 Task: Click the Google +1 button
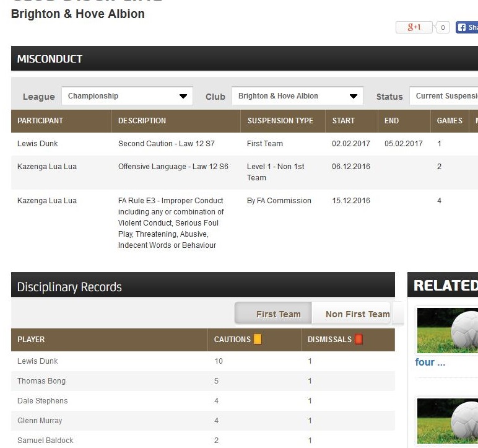click(x=414, y=27)
